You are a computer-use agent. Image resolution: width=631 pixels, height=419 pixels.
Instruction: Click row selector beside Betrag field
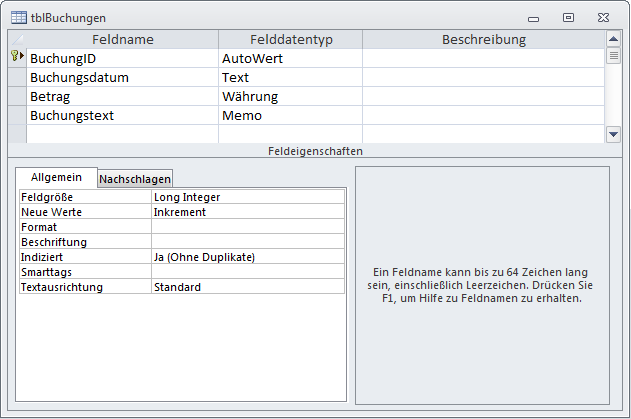(x=17, y=96)
